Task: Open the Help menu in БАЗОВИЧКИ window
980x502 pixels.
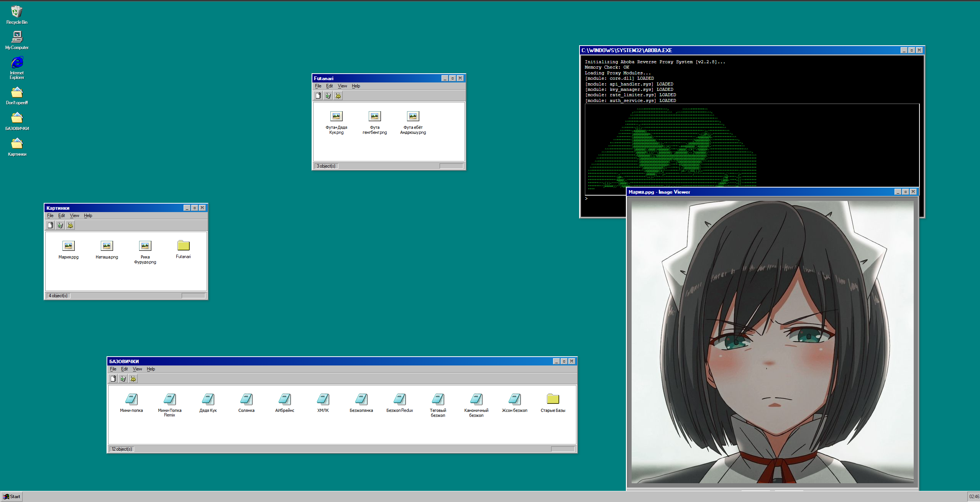Action: (151, 369)
